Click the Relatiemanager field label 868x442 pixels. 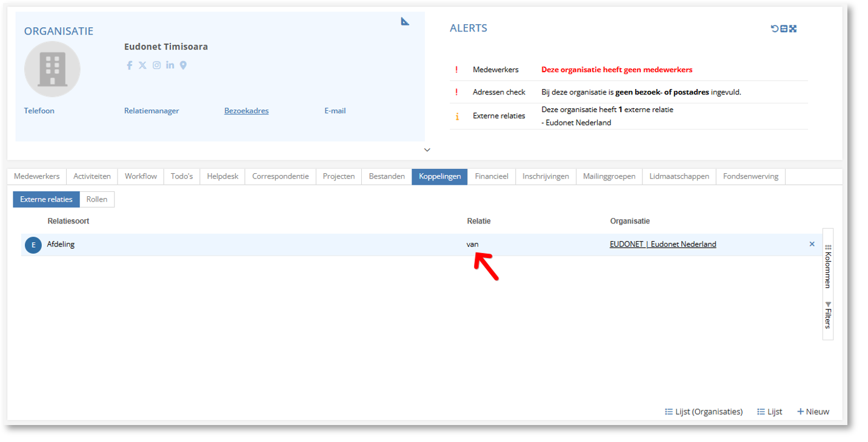click(x=152, y=111)
